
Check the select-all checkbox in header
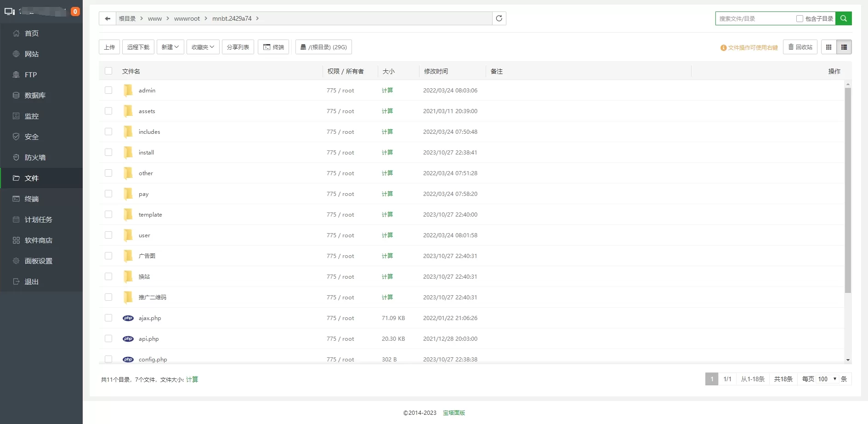click(108, 71)
